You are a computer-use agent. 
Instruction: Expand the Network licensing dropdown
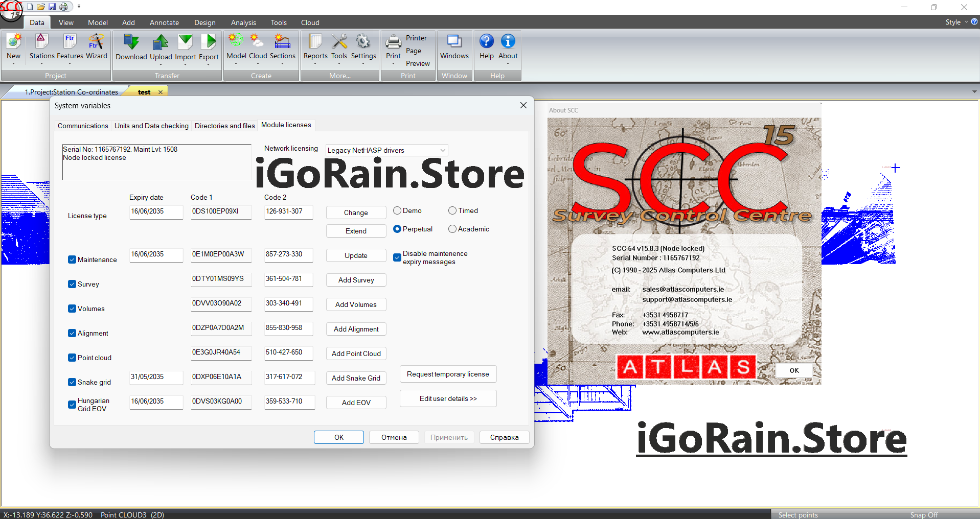[x=442, y=150]
